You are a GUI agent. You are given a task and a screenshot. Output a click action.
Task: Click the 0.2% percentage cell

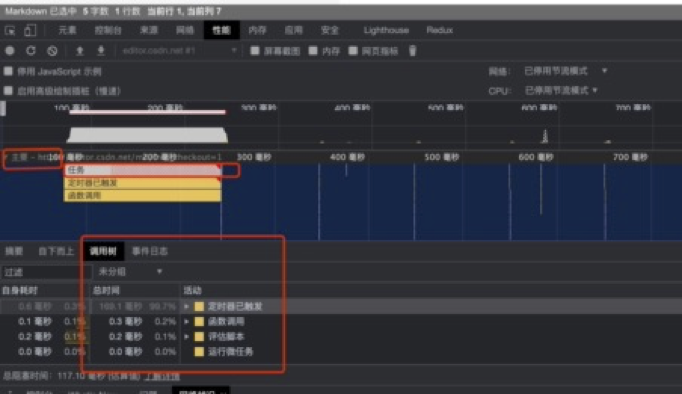[165, 322]
